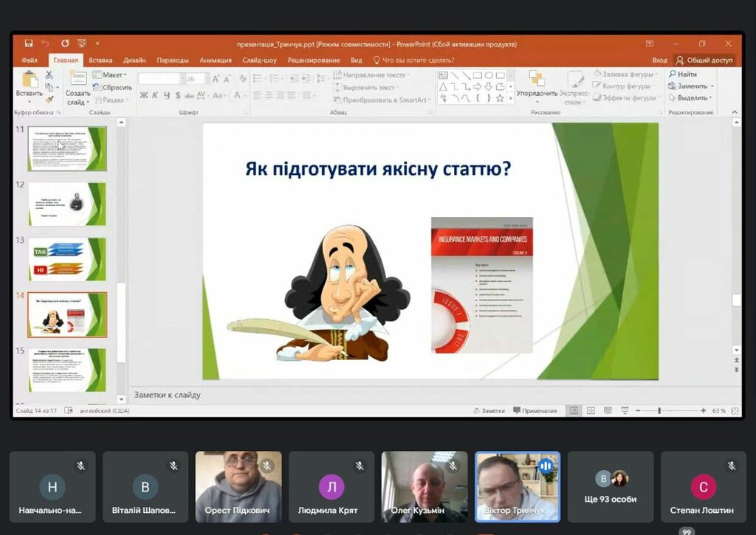Open the Replace (Заменить) dropdown
The image size is (756, 535).
(690, 86)
